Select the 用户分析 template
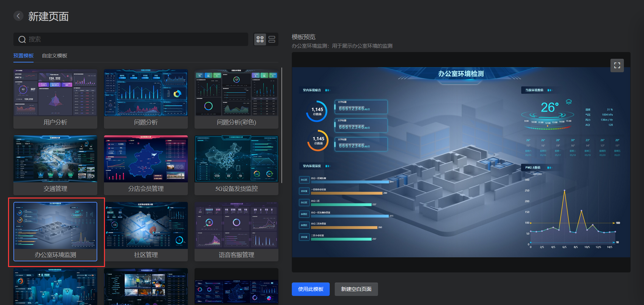644x305 pixels. click(55, 99)
